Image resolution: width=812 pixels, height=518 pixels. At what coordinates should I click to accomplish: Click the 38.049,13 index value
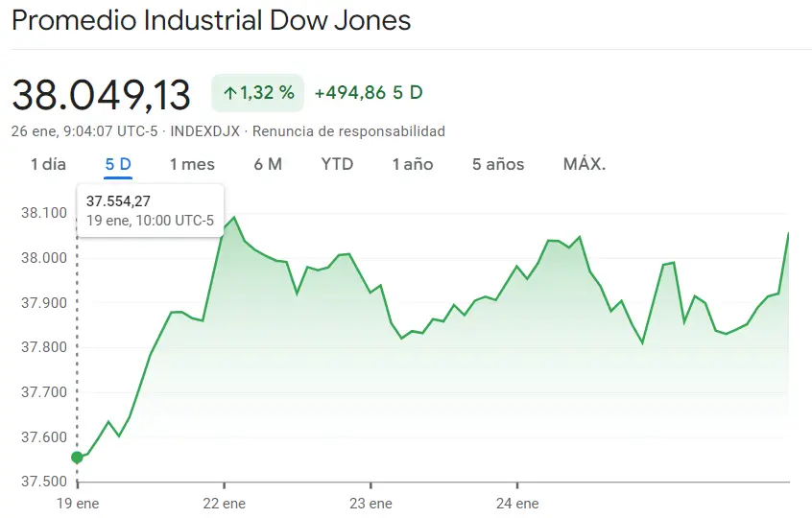coord(102,93)
